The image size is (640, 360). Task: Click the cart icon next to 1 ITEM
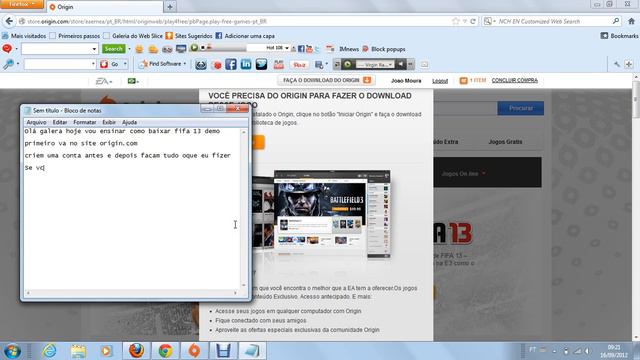tap(463, 80)
